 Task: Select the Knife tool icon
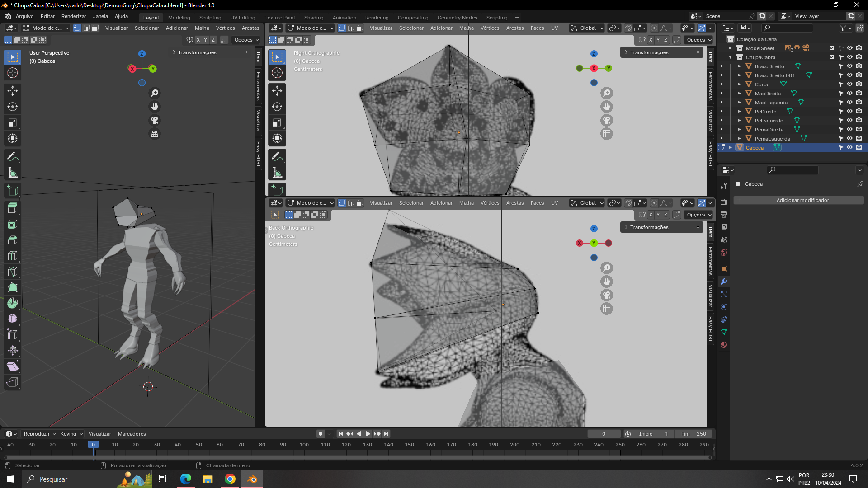(13, 272)
